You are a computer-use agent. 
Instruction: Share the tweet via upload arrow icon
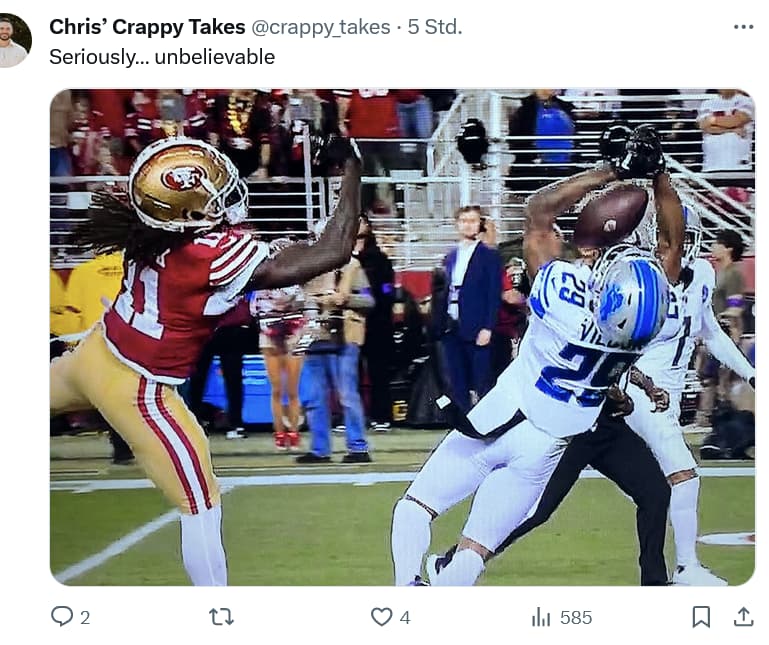coord(743,617)
